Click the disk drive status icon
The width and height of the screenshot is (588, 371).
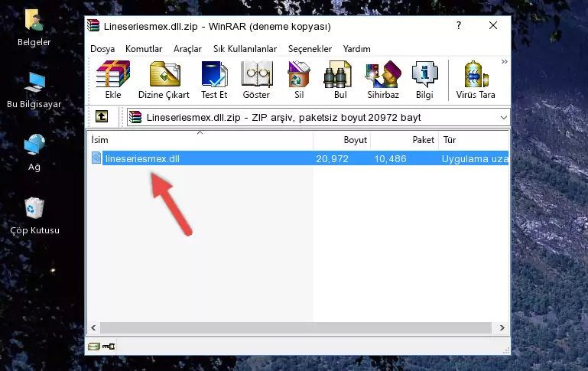[x=94, y=347]
